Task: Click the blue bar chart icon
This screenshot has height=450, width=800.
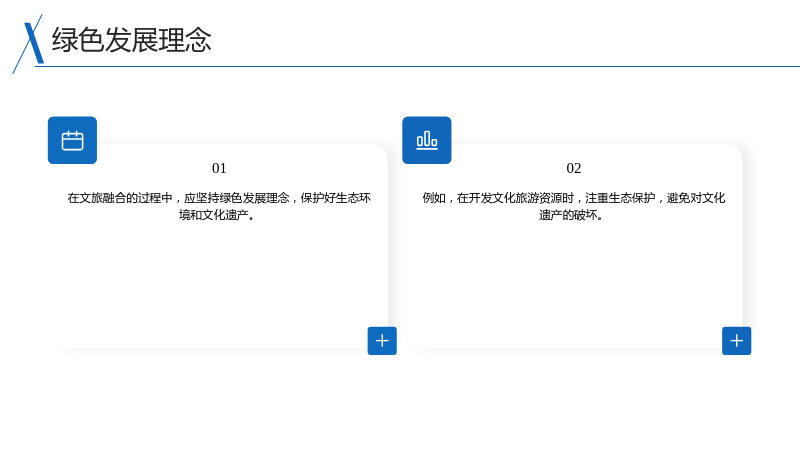Action: (x=427, y=140)
